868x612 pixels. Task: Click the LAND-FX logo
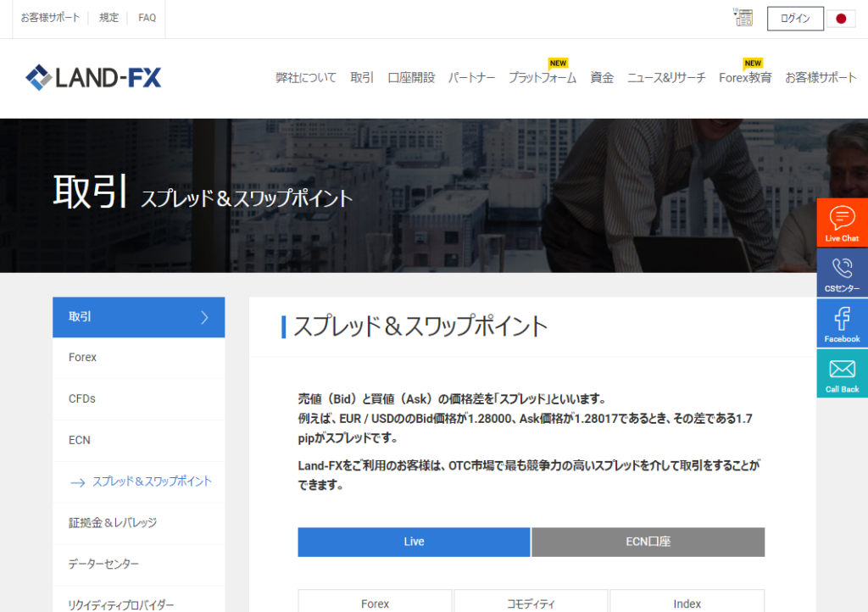(93, 77)
